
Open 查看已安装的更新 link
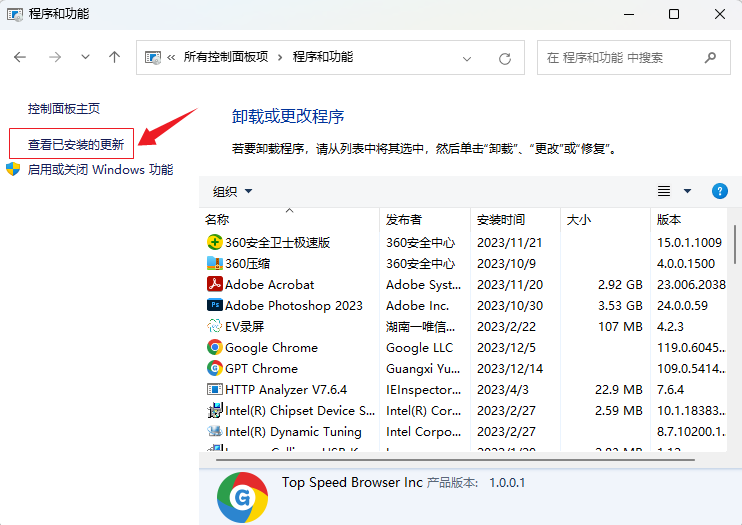(76, 144)
